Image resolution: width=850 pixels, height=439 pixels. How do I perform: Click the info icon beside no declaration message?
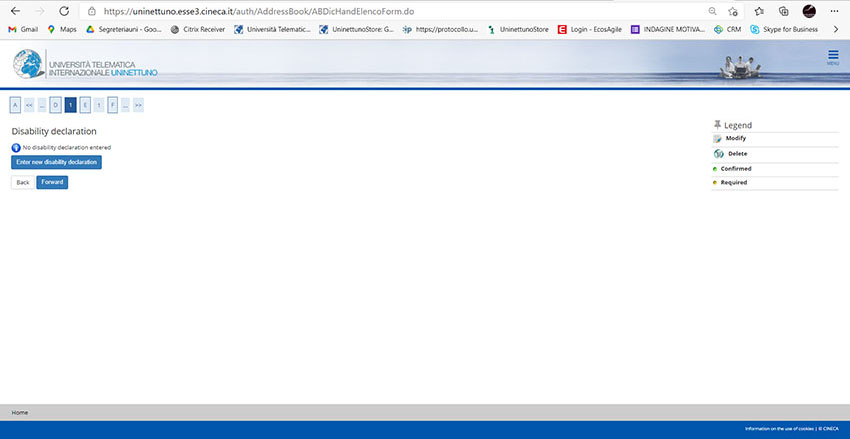pos(16,147)
